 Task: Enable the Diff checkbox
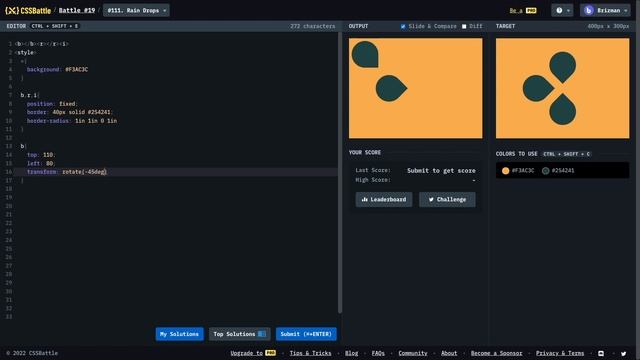click(x=464, y=26)
